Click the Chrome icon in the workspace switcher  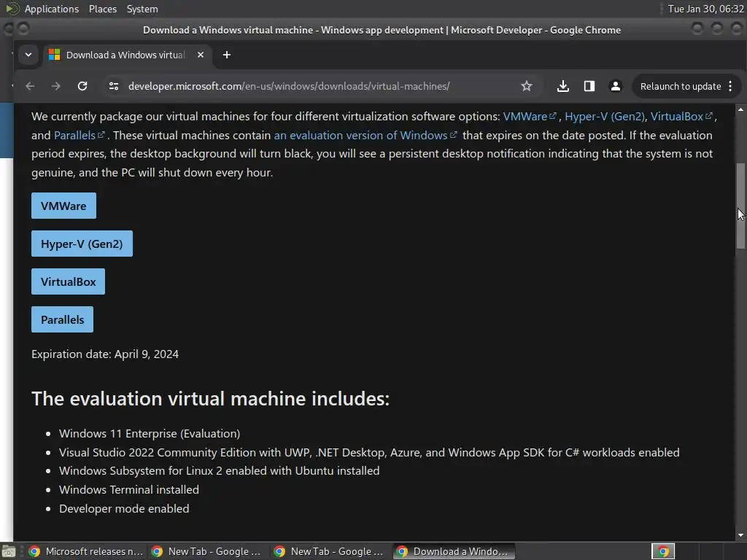(663, 551)
